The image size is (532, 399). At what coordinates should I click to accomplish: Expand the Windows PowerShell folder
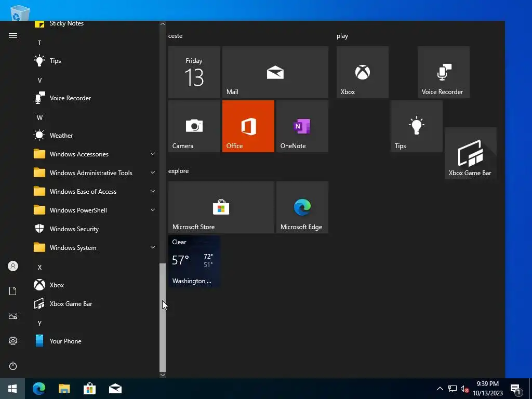point(95,210)
